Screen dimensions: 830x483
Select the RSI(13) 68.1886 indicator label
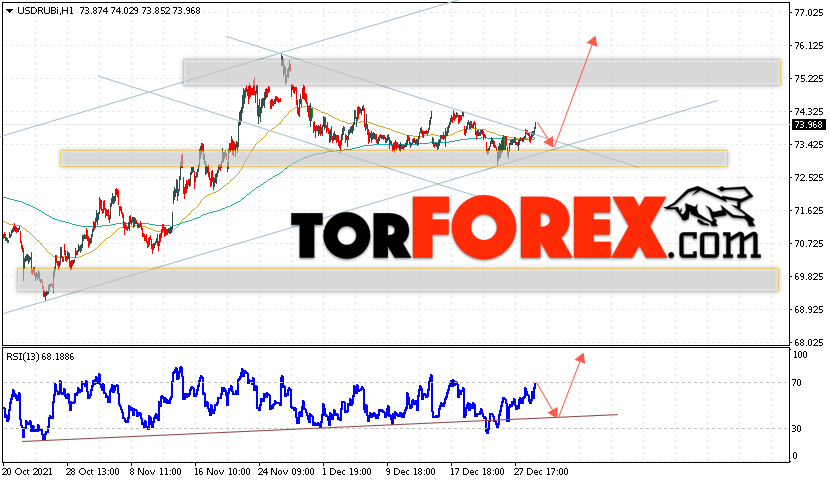(x=40, y=357)
